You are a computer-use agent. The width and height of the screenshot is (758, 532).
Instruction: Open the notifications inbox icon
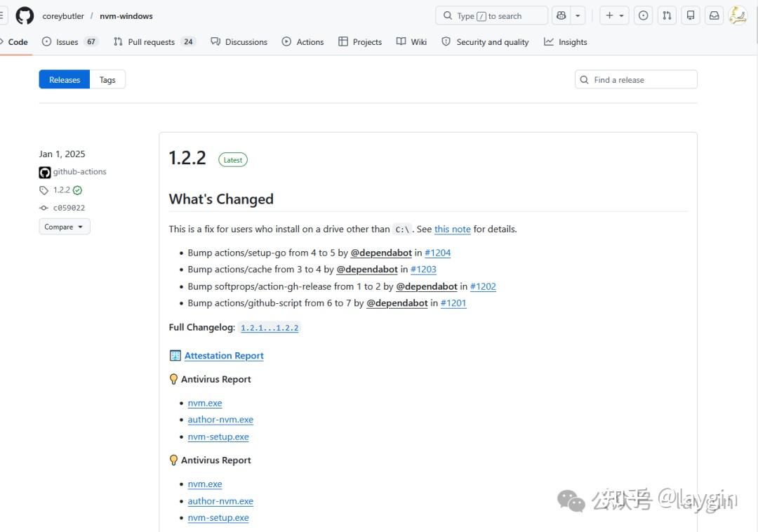714,15
